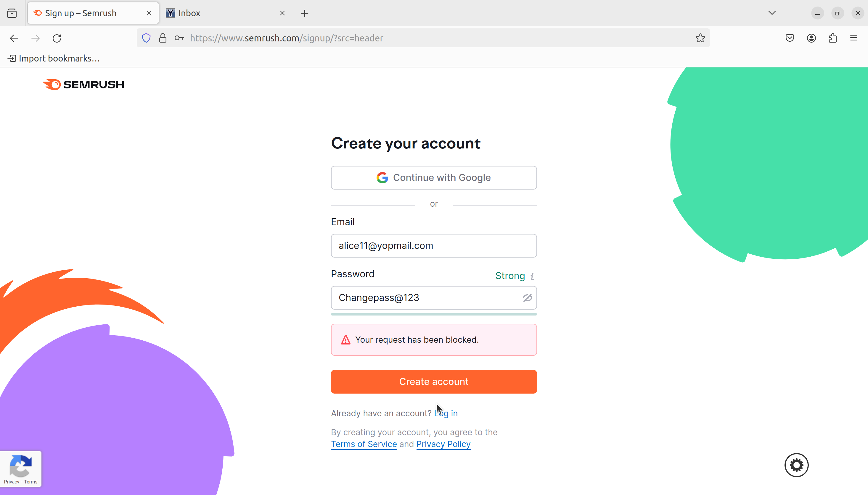Click the Continue with Google button
Screen dimensions: 868x495
tap(434, 177)
